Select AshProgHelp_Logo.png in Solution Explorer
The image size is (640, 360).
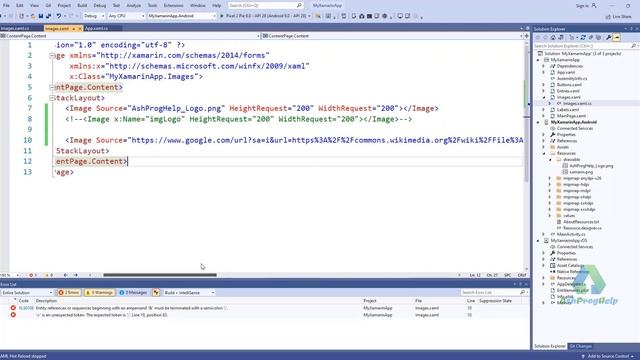[x=591, y=166]
